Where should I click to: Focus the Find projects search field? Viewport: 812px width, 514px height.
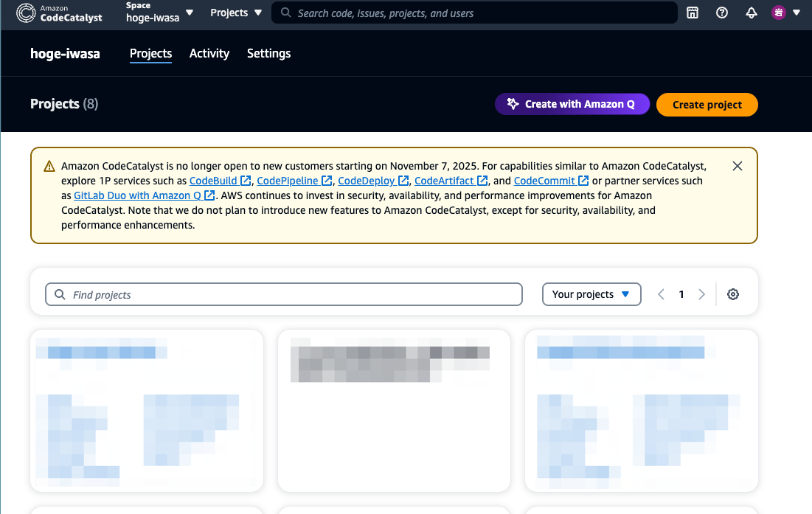click(x=283, y=294)
